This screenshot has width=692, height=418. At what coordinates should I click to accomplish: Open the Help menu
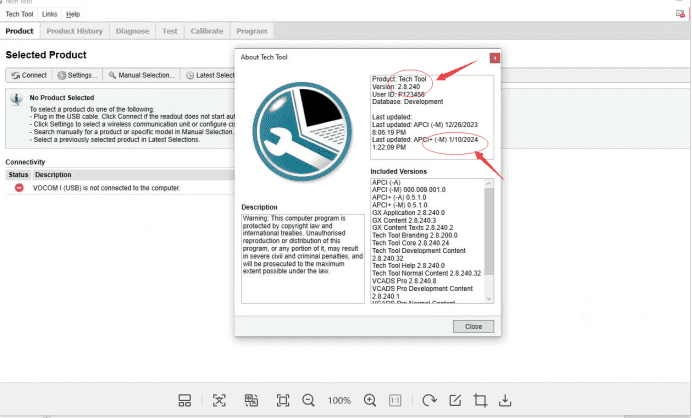coord(73,14)
